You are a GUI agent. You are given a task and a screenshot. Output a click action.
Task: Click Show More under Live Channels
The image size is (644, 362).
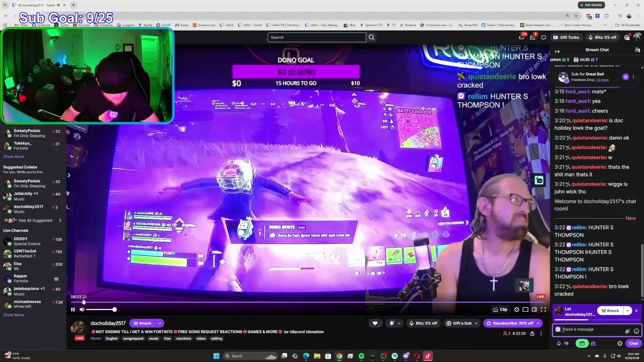(x=14, y=315)
